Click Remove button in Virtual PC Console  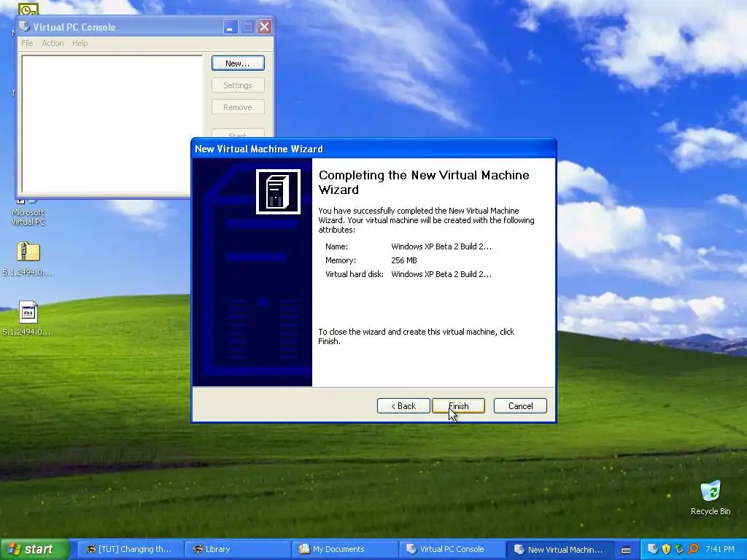click(x=238, y=107)
